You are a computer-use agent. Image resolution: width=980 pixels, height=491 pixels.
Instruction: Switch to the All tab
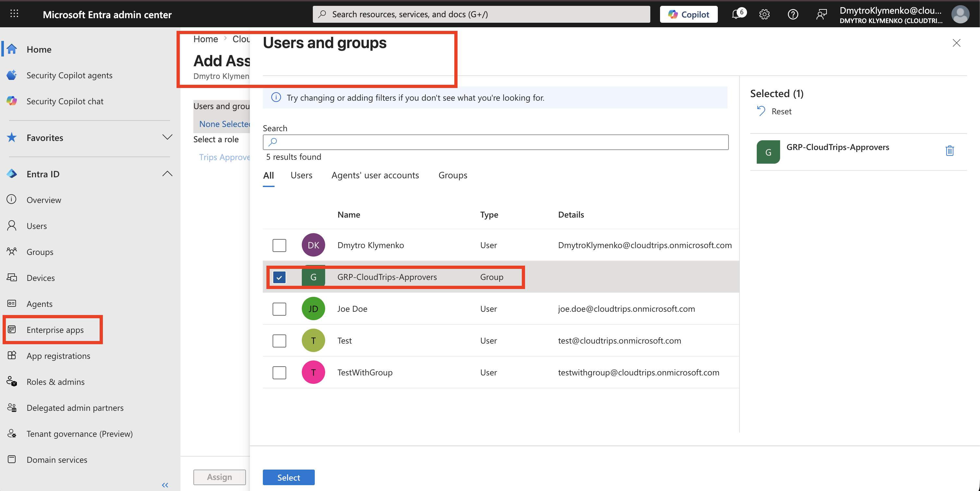(x=268, y=175)
